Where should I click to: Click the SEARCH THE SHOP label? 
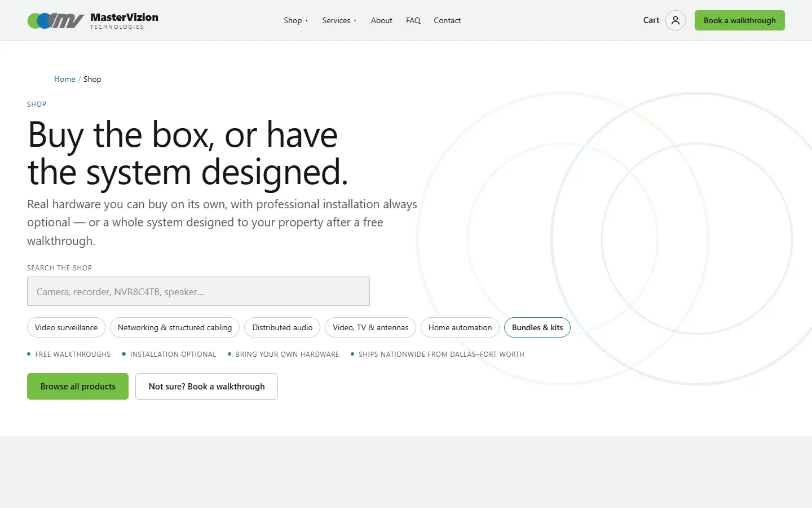(59, 268)
